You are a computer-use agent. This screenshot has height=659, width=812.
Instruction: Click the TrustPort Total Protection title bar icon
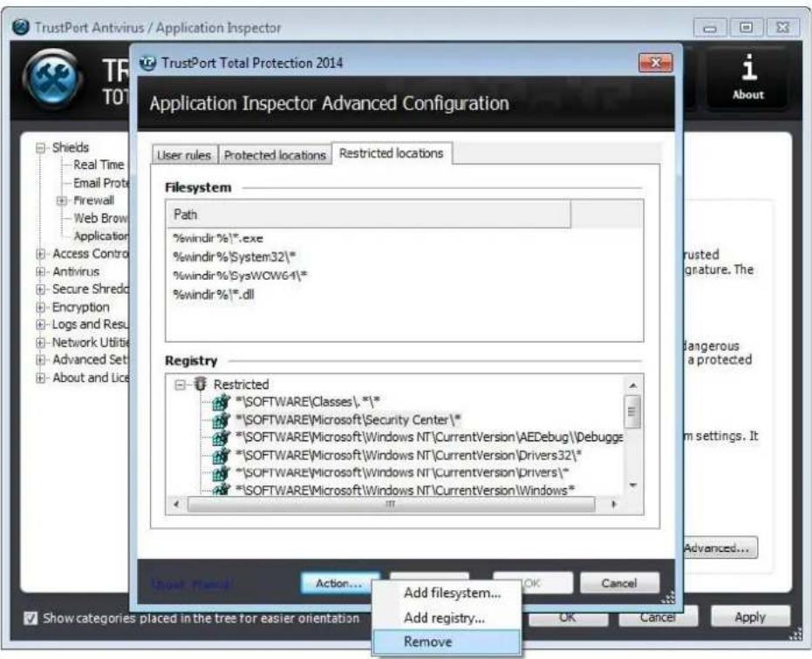(x=148, y=63)
